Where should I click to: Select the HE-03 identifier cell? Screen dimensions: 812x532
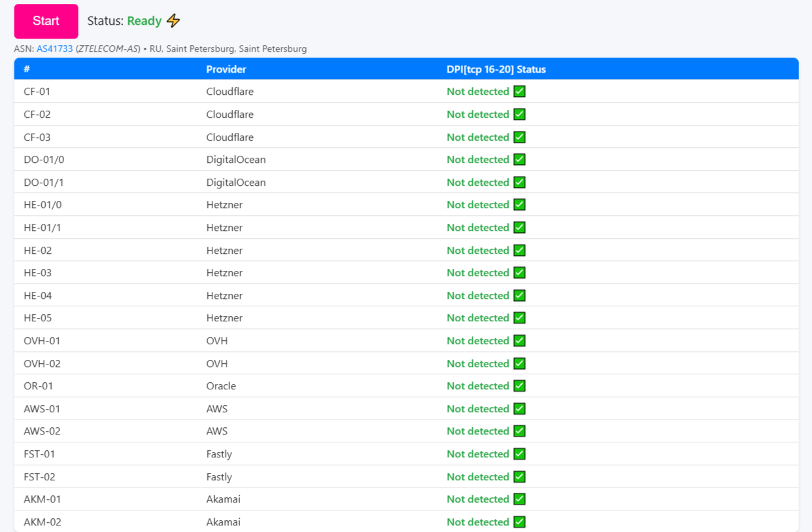click(37, 272)
